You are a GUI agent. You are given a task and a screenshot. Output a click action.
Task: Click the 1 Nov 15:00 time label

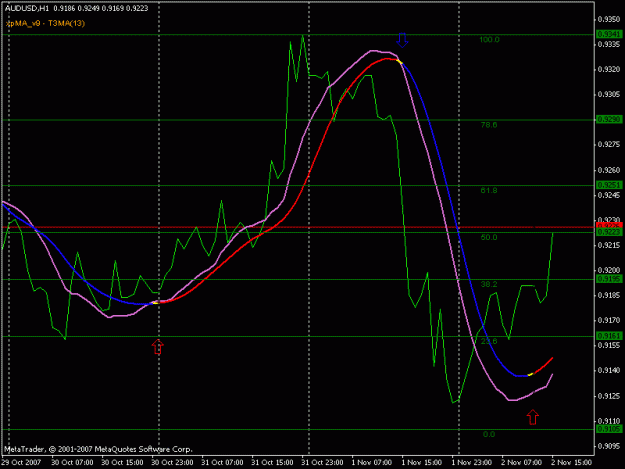(422, 462)
